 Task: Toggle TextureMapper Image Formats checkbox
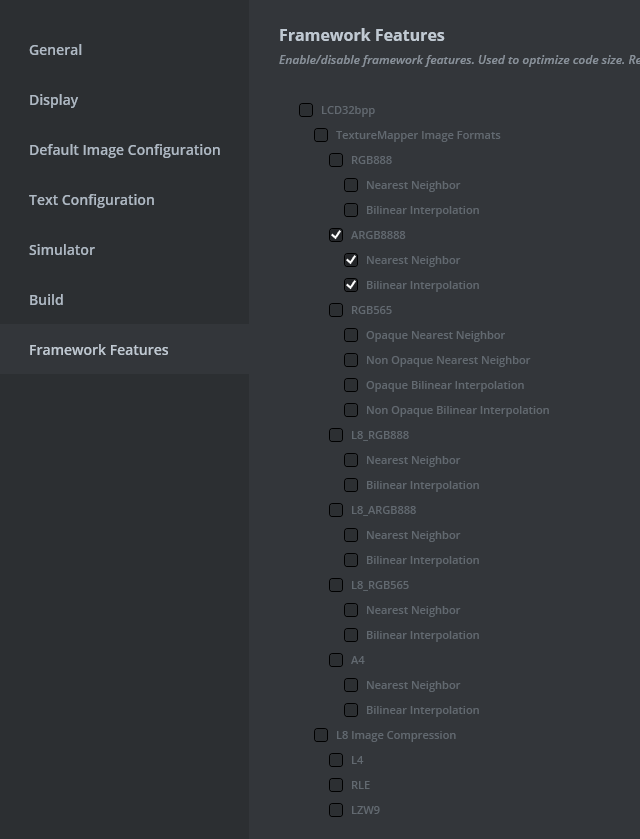click(x=321, y=135)
